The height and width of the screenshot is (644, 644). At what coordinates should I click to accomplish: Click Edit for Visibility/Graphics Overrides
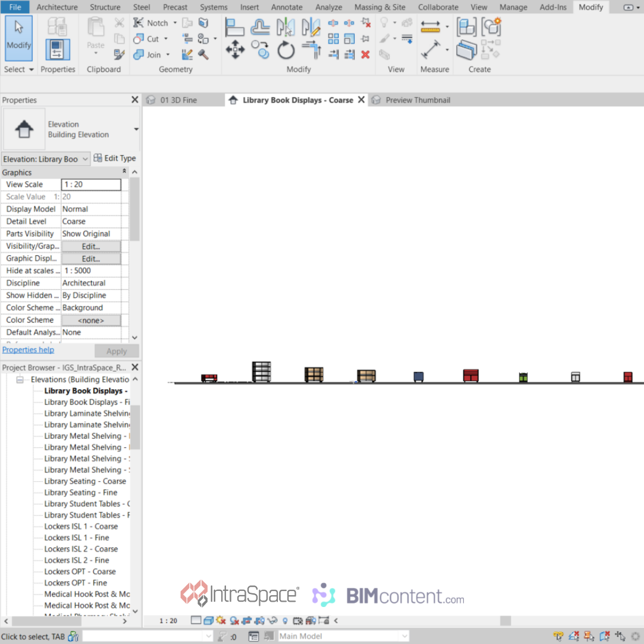tap(91, 246)
